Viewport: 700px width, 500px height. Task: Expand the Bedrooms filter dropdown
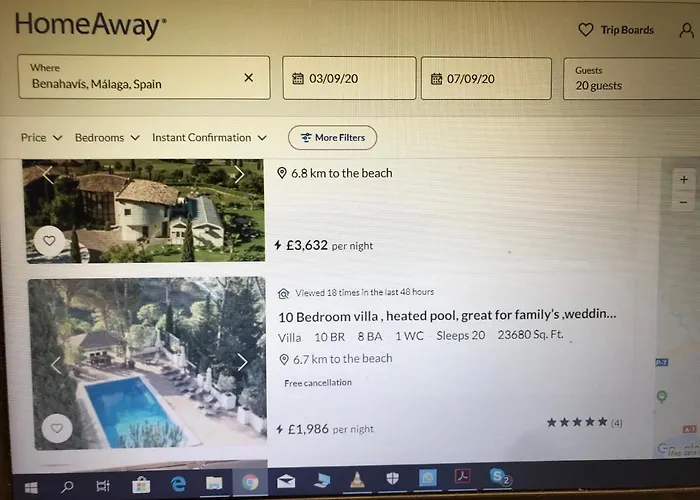pyautogui.click(x=107, y=138)
